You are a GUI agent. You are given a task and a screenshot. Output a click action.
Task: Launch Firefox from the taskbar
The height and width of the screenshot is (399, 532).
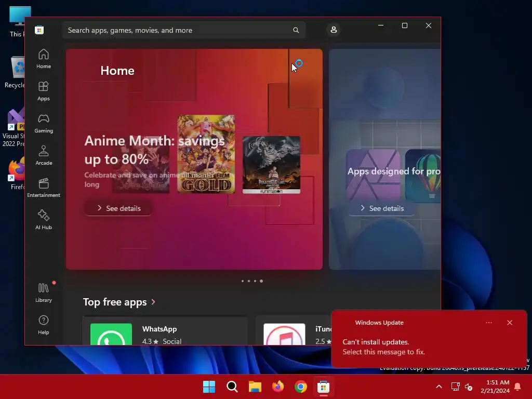click(x=278, y=387)
